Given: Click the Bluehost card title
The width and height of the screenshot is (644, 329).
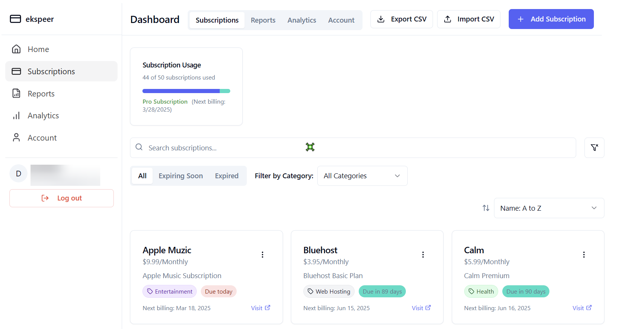Looking at the screenshot, I should (320, 250).
